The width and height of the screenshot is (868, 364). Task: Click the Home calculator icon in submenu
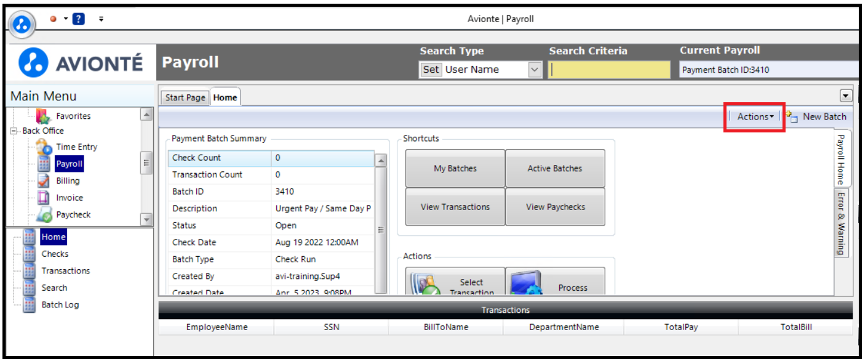(29, 237)
